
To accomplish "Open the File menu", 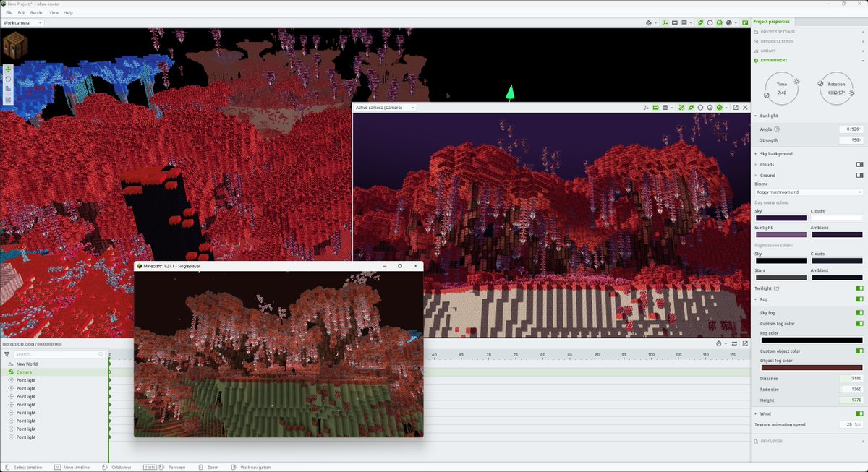I will (x=9, y=13).
